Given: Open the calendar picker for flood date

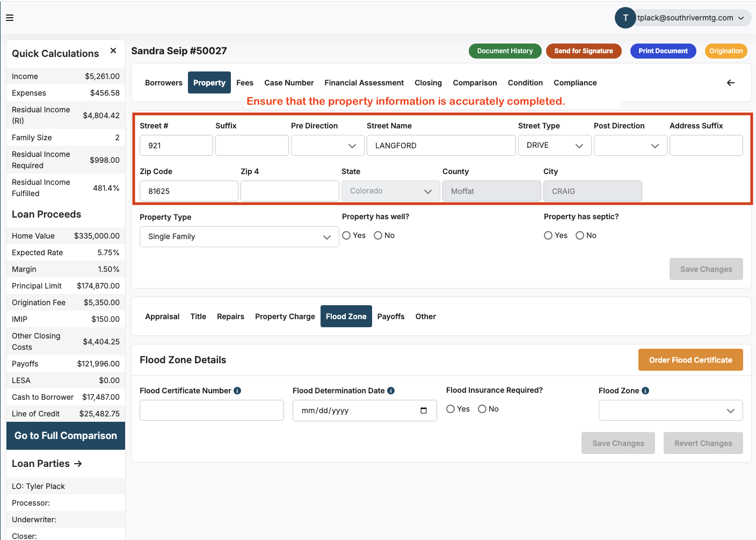Looking at the screenshot, I should tap(424, 411).
